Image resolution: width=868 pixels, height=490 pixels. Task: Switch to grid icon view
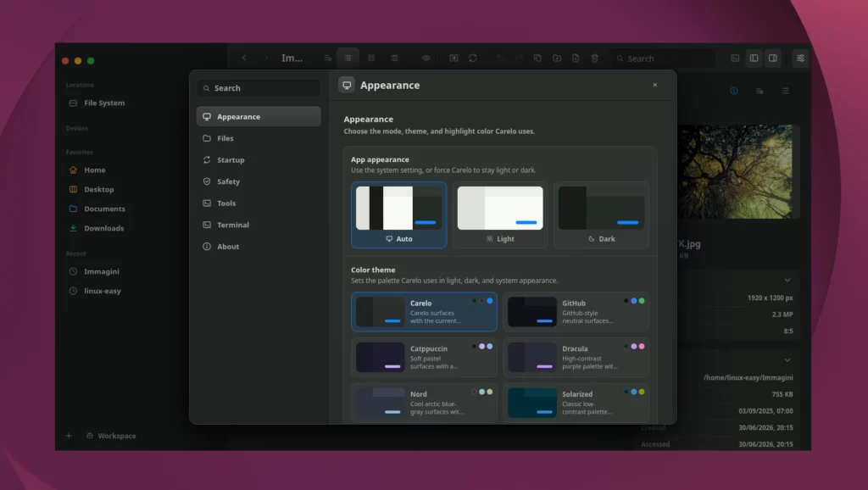[x=371, y=58]
